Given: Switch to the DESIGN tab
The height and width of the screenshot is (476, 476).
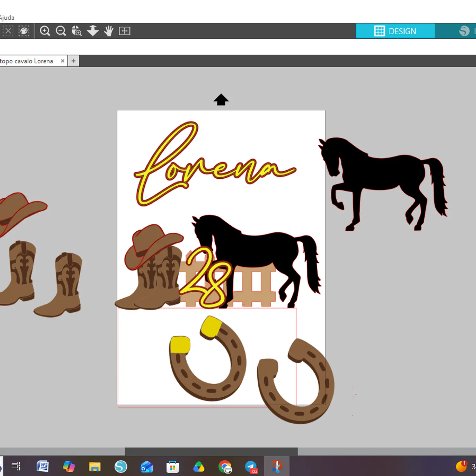Looking at the screenshot, I should [395, 31].
